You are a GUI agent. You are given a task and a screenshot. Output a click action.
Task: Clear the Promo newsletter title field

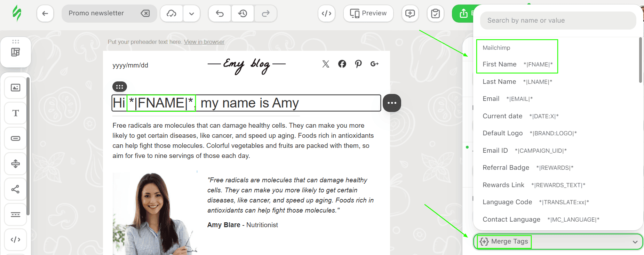(x=145, y=13)
